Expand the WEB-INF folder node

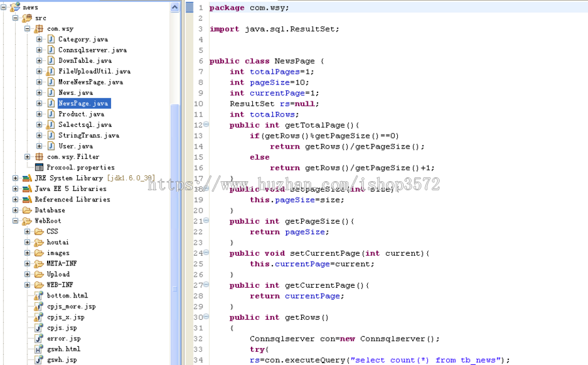pyautogui.click(x=27, y=285)
